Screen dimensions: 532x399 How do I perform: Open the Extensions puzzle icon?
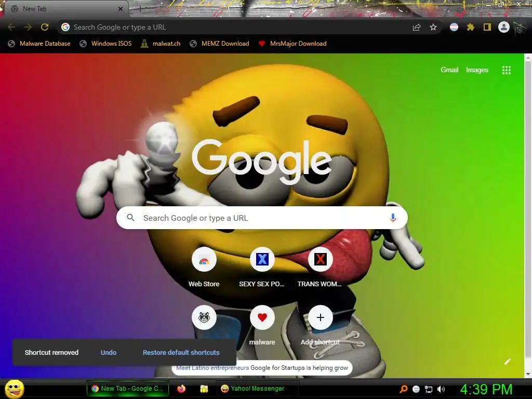(470, 27)
